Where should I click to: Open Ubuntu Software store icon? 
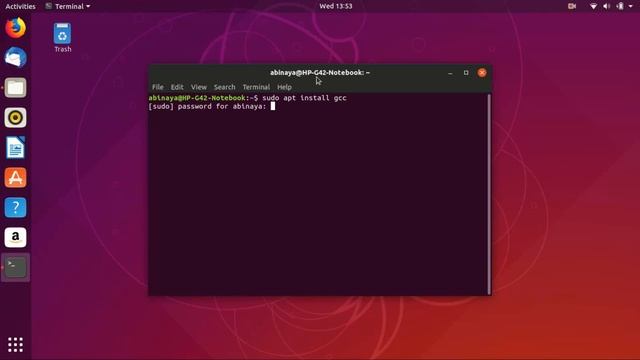tap(16, 178)
